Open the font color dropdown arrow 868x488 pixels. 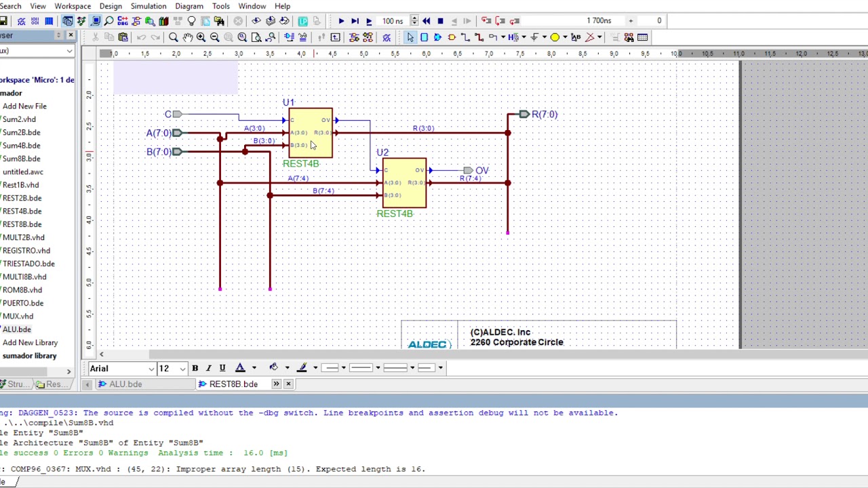(x=254, y=368)
